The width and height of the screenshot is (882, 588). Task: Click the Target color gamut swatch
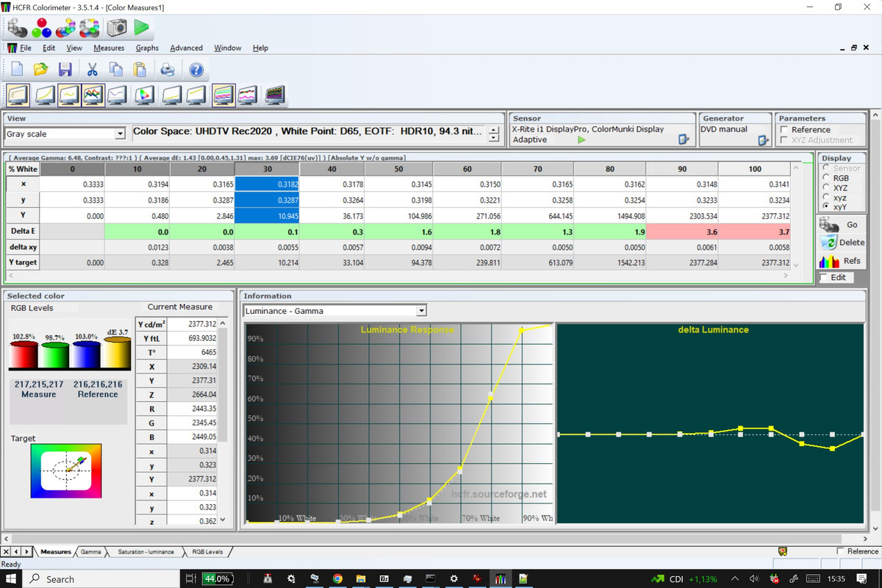66,471
